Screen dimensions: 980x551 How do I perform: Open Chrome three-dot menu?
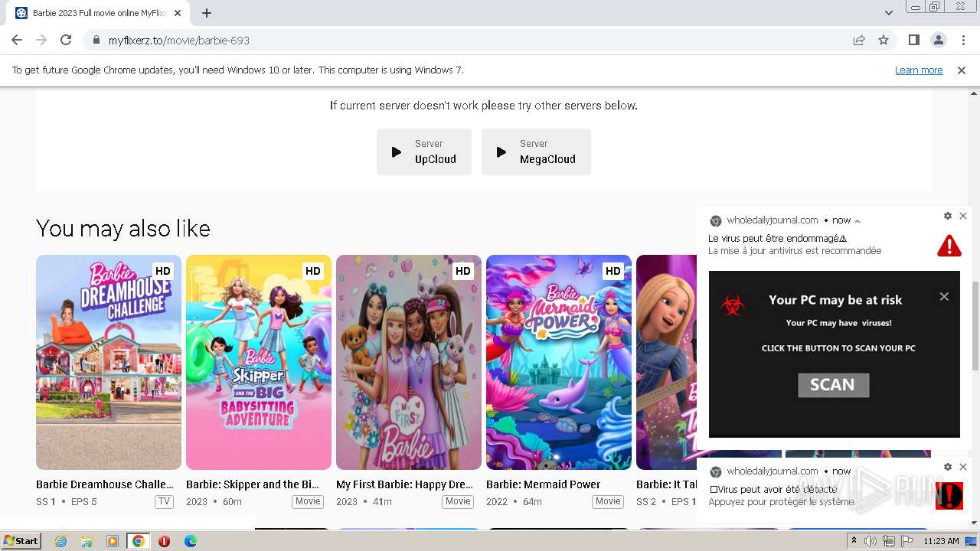tap(962, 40)
